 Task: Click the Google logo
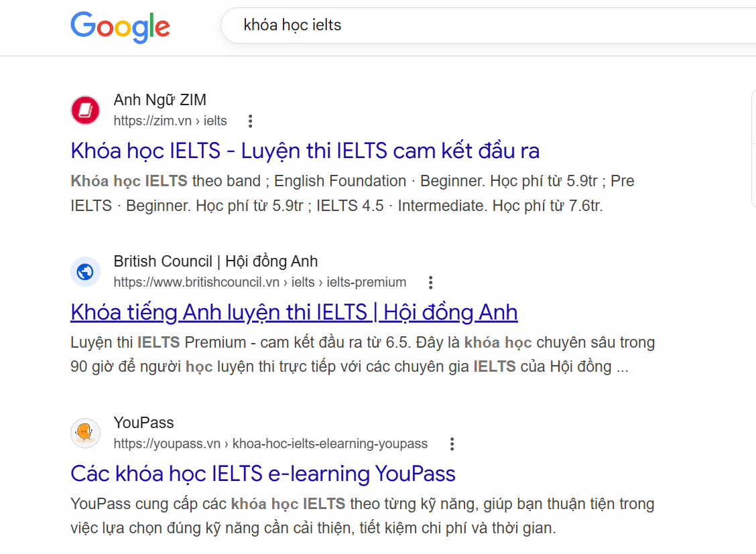point(120,27)
